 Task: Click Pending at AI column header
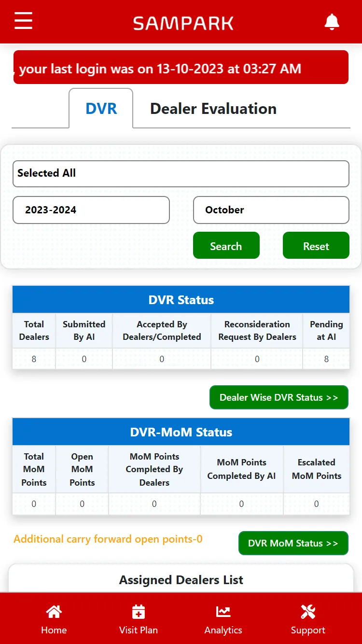(x=326, y=331)
